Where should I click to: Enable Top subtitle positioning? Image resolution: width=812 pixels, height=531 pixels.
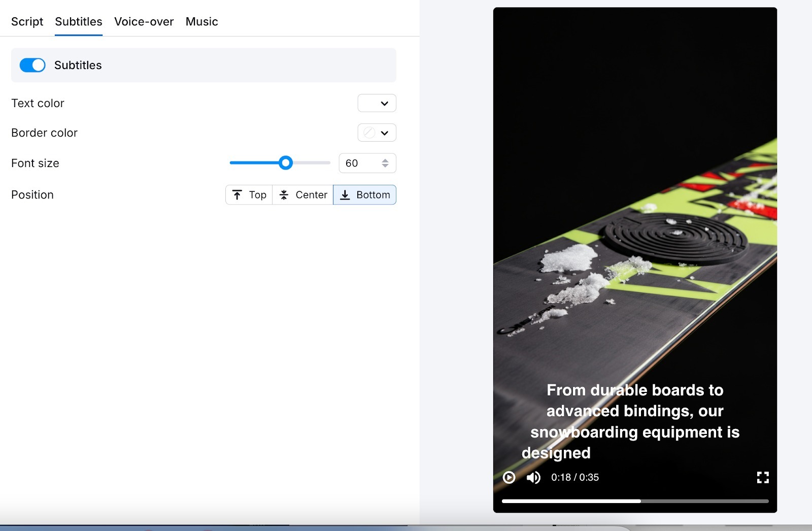[249, 194]
